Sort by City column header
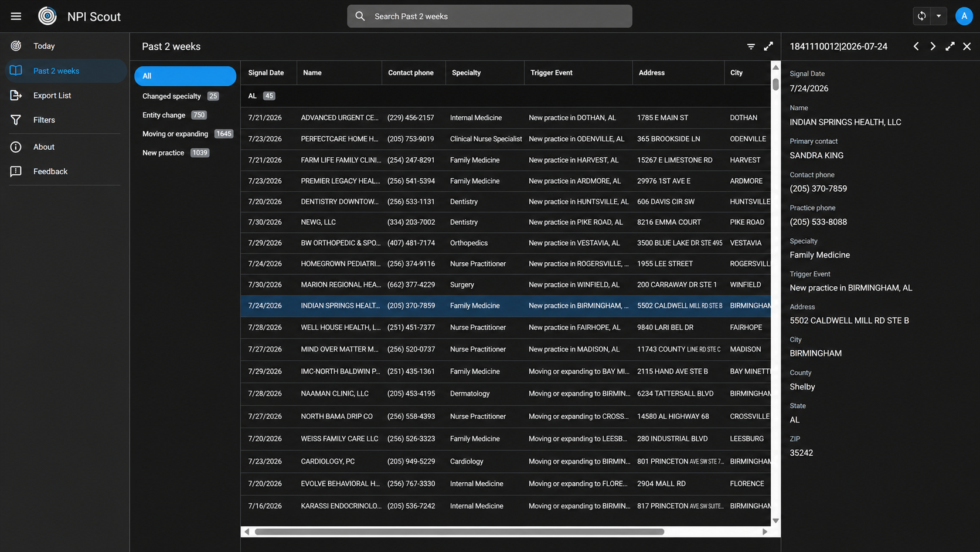 click(x=747, y=73)
